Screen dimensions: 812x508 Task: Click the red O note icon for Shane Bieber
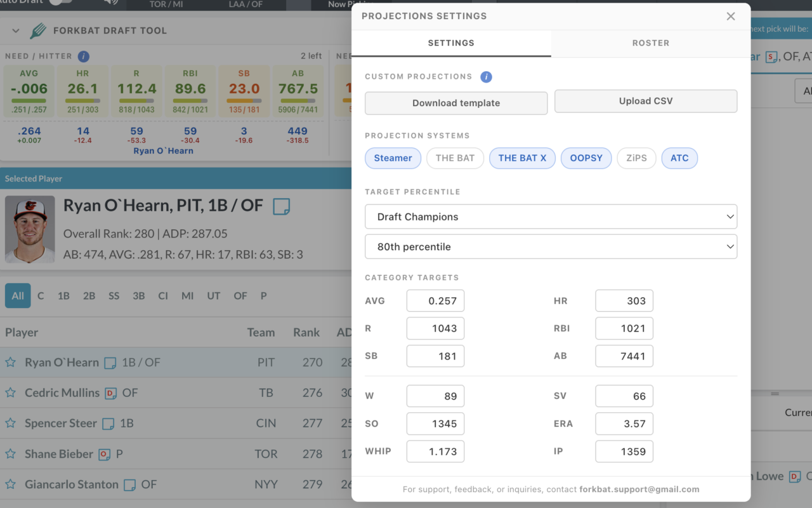(105, 454)
